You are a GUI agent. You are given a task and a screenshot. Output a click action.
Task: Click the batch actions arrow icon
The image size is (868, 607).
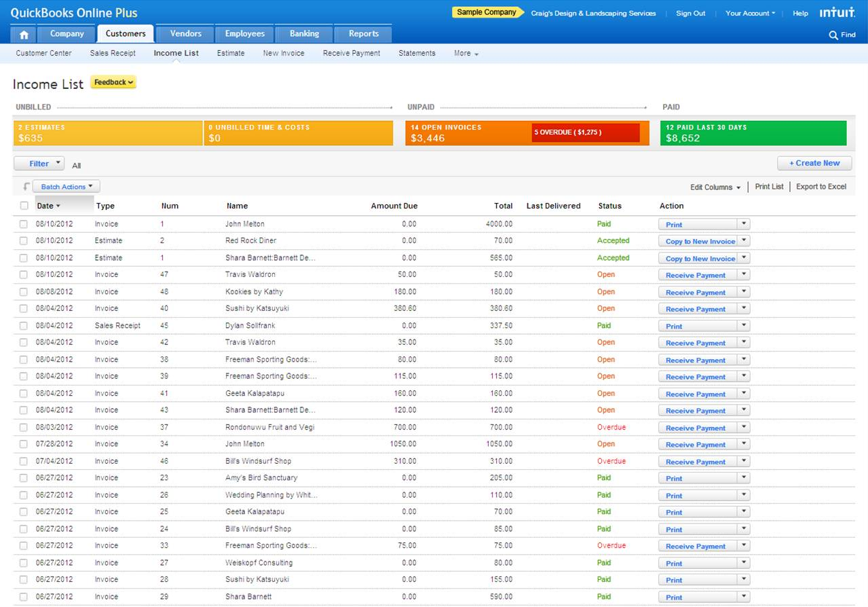point(26,187)
